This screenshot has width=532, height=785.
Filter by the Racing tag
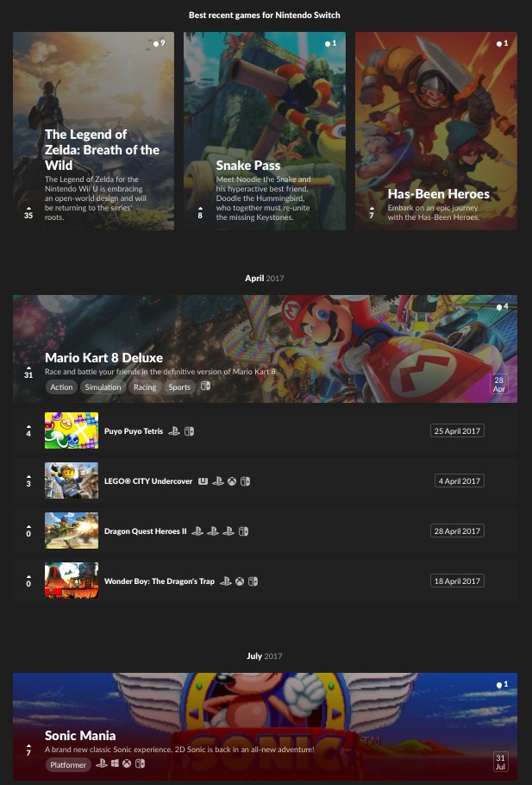tap(145, 387)
